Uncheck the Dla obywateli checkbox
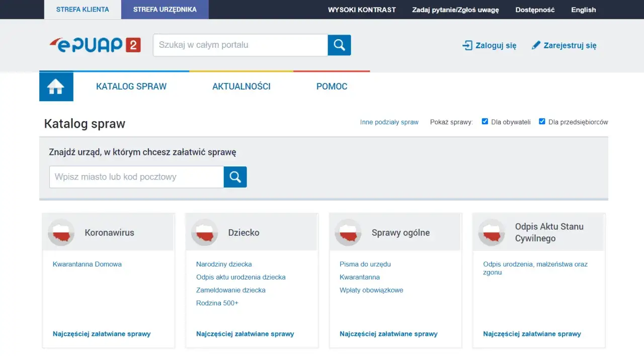Screen dimensions: 644x356 485,121
